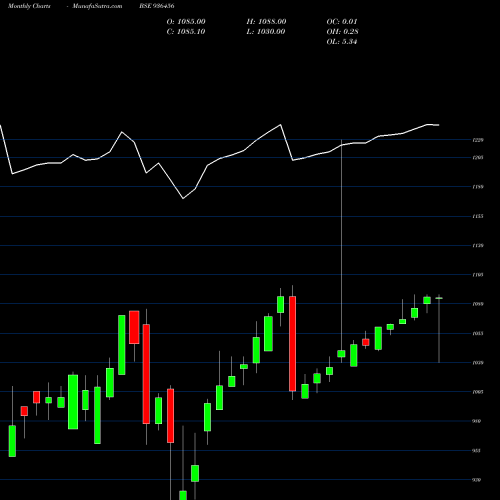Click the 'BSE 936436' symbol label

coord(157,6)
